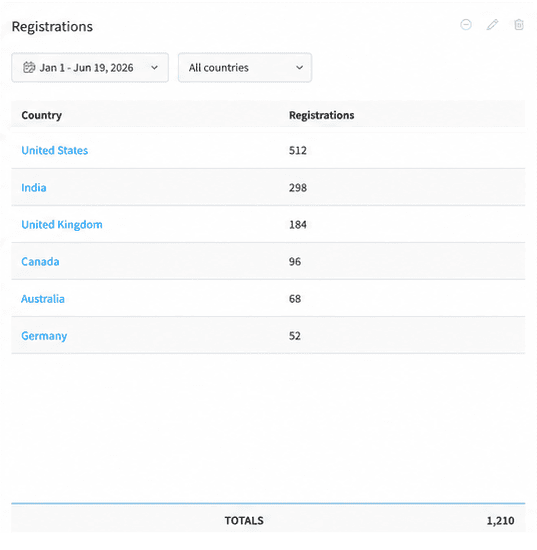Open the India country link
The height and width of the screenshot is (550, 537).
point(34,188)
